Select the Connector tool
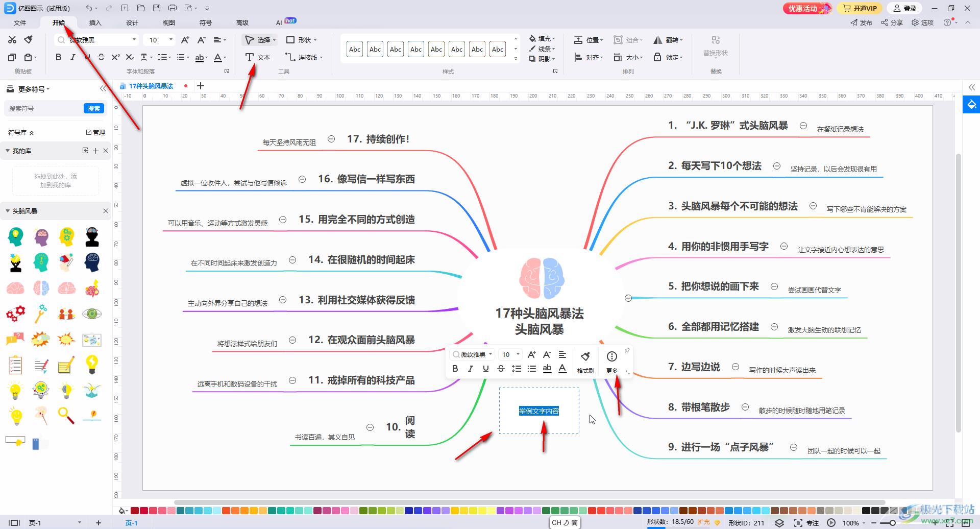This screenshot has width=980, height=529. pyautogui.click(x=304, y=57)
